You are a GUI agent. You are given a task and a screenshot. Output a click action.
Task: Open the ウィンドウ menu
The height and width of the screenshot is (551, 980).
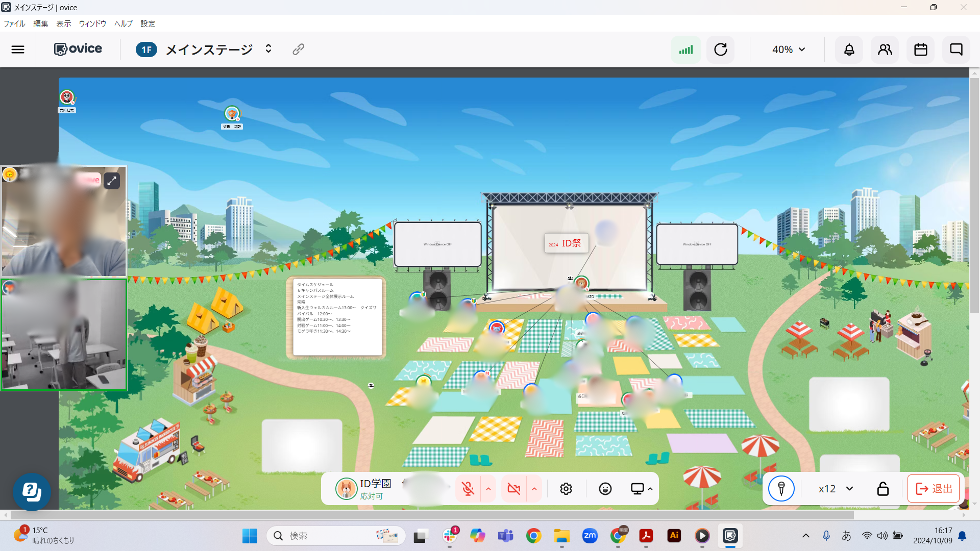point(92,23)
